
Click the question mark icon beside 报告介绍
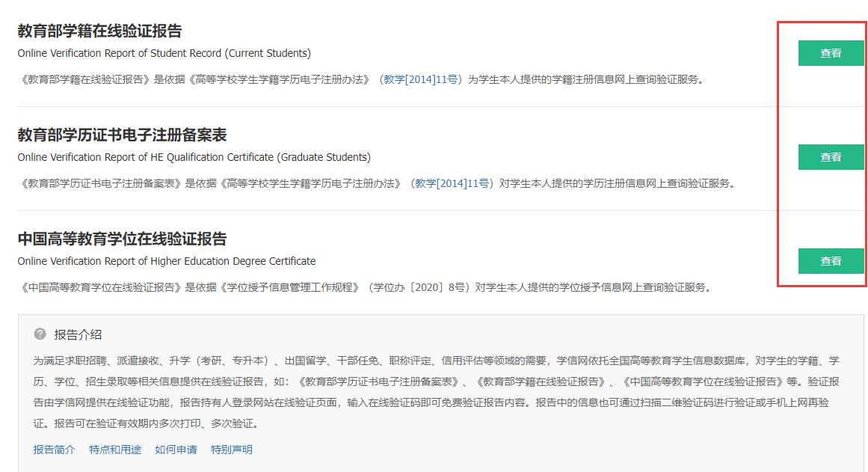click(x=40, y=334)
